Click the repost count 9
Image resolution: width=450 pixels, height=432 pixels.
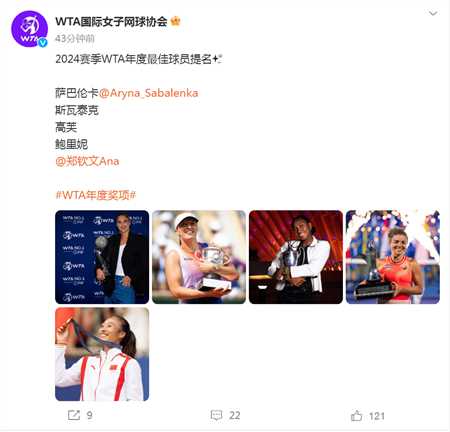point(89,415)
